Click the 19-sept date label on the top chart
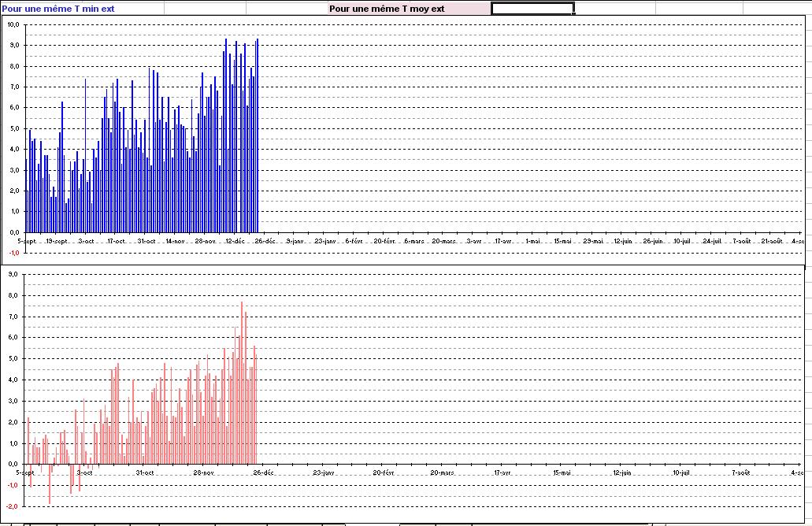Viewport: 812px width, 526px height. point(57,241)
